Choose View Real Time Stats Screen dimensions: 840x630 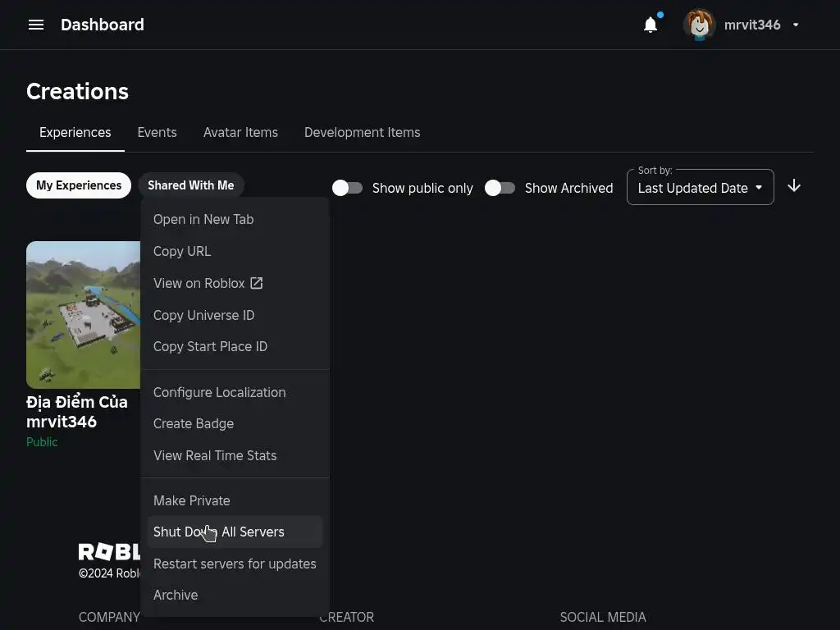pyautogui.click(x=235, y=455)
